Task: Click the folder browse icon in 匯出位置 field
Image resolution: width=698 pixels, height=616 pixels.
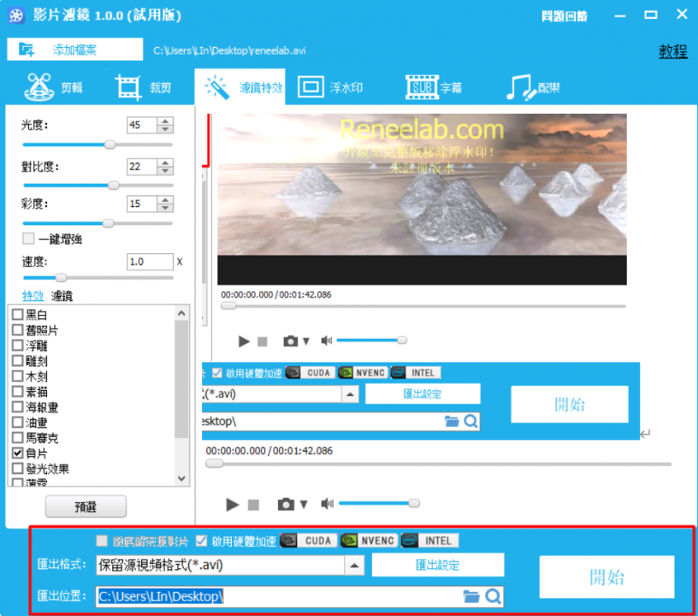Action: [x=471, y=596]
